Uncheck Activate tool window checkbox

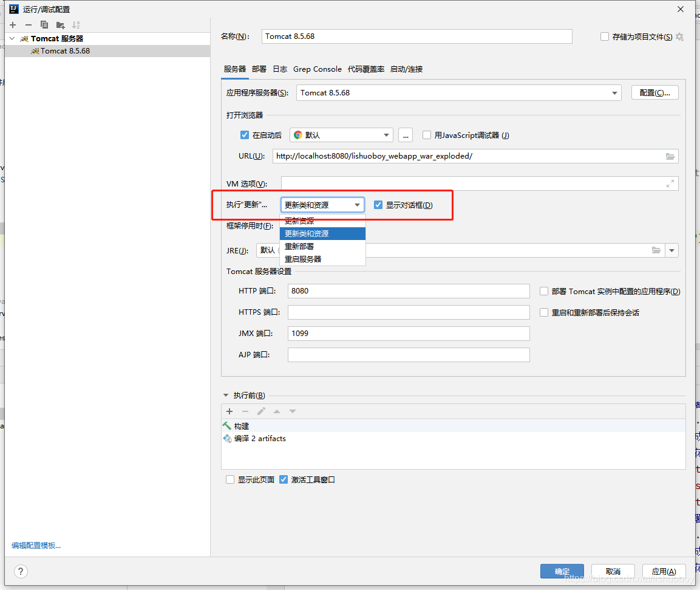(x=283, y=479)
